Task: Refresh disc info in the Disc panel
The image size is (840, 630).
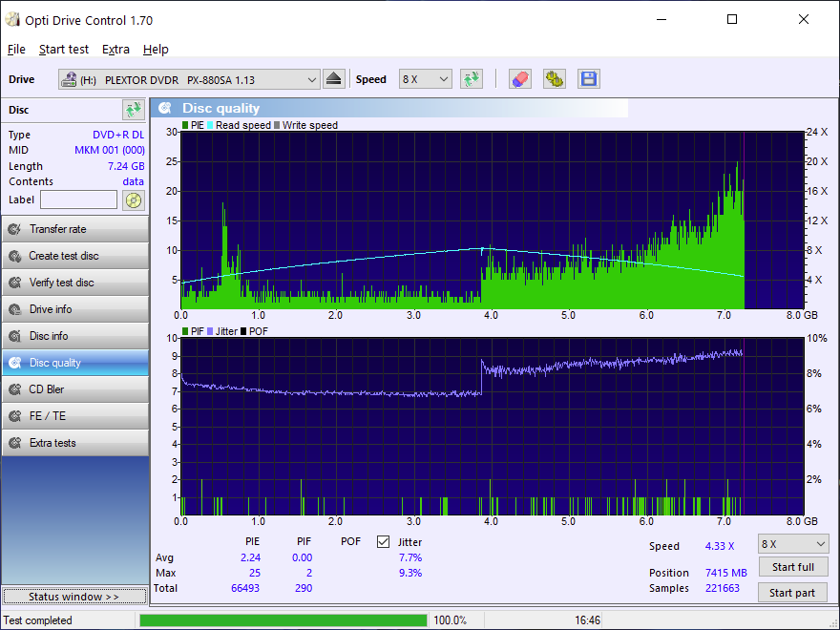Action: (132, 110)
